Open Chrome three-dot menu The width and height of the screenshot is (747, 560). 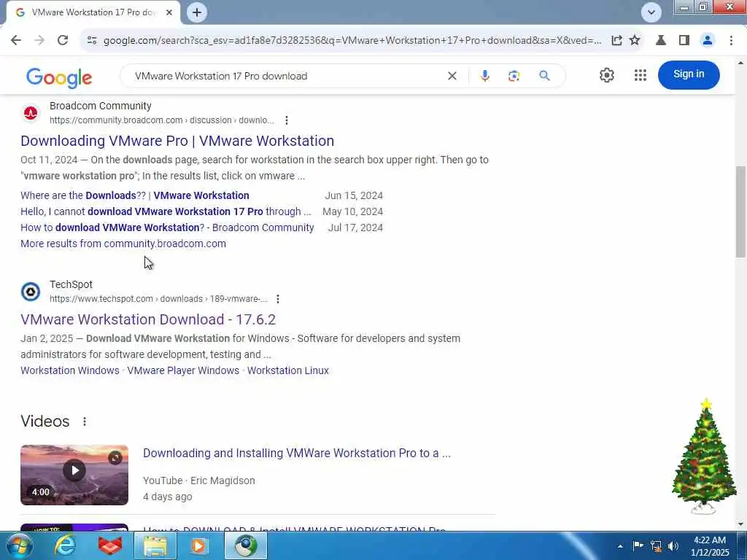click(x=731, y=41)
